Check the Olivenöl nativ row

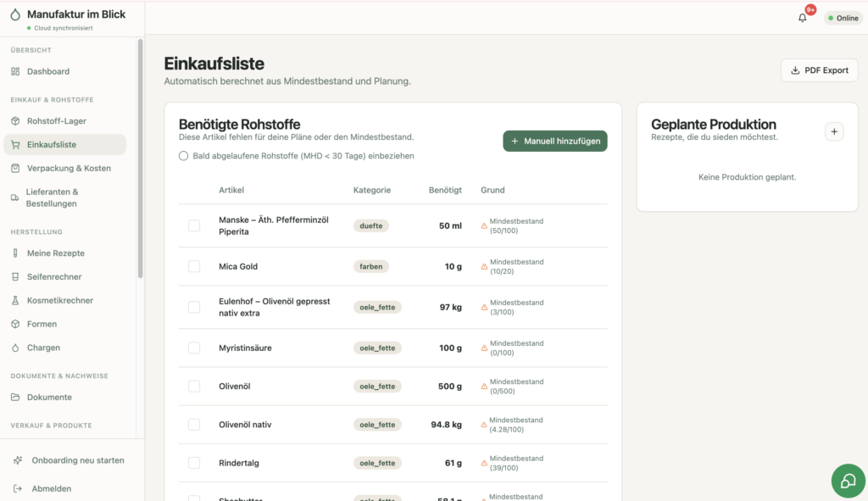pos(194,425)
